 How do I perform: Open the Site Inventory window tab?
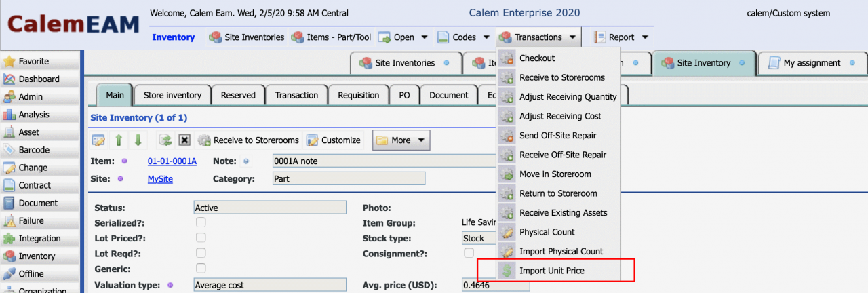point(704,63)
